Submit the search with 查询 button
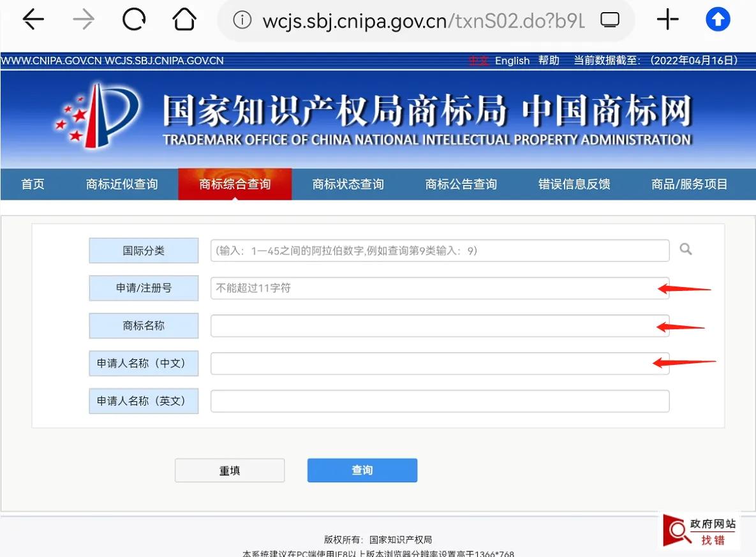The image size is (756, 557). (x=362, y=470)
